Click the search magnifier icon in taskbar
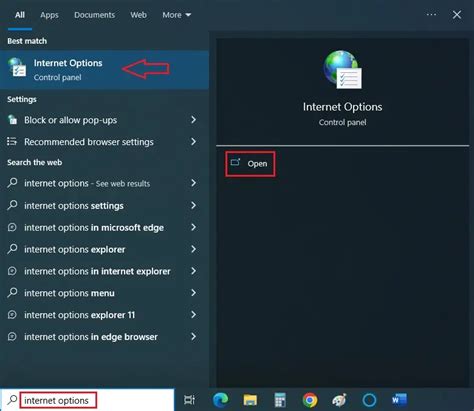 (12, 399)
